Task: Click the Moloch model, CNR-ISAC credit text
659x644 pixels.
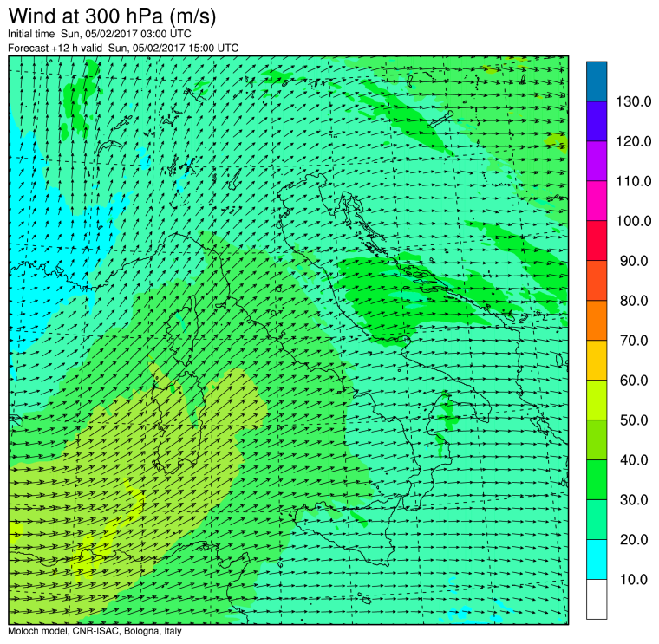Action: pyautogui.click(x=95, y=631)
